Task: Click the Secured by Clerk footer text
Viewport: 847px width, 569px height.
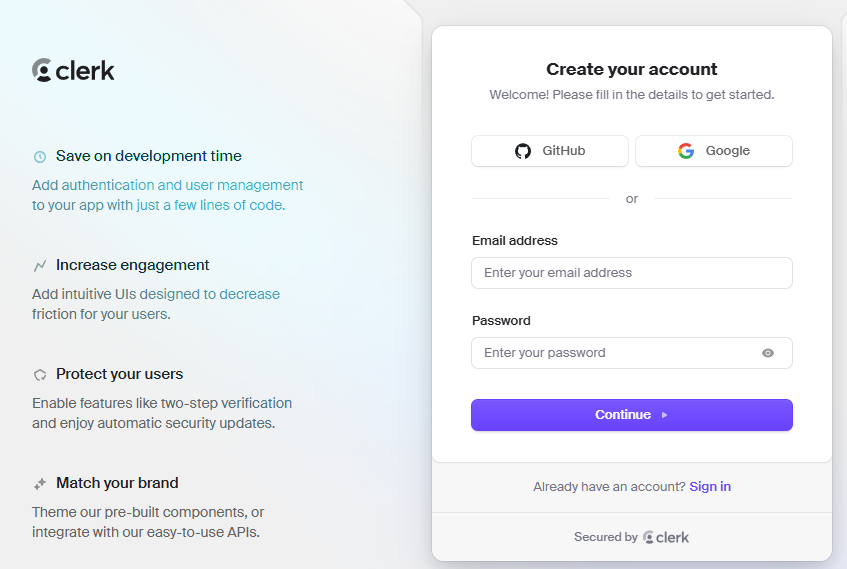Action: click(x=606, y=537)
